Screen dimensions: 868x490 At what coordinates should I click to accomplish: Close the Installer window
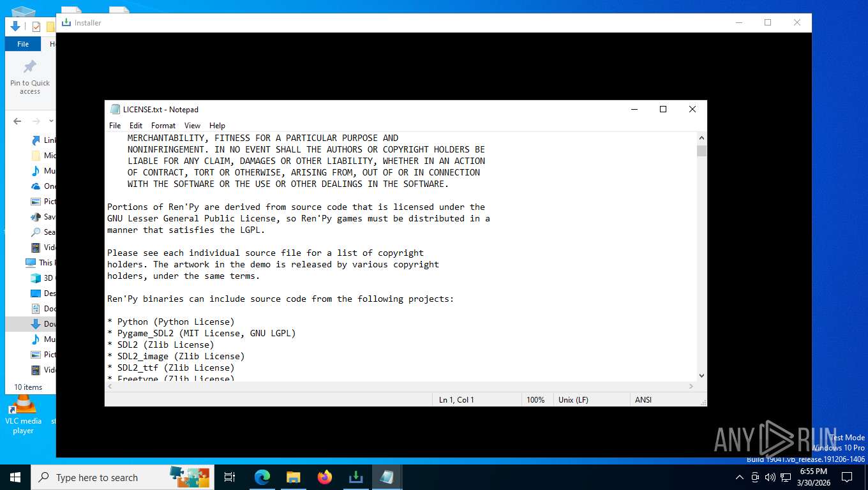pos(797,22)
